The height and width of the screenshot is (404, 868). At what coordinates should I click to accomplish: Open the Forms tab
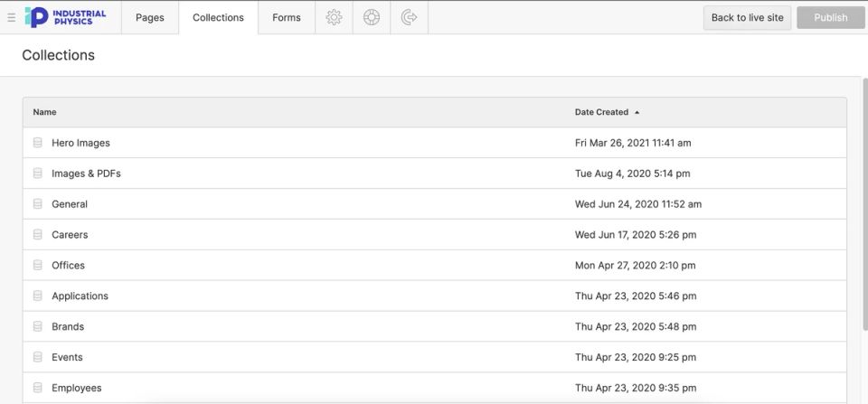[287, 17]
